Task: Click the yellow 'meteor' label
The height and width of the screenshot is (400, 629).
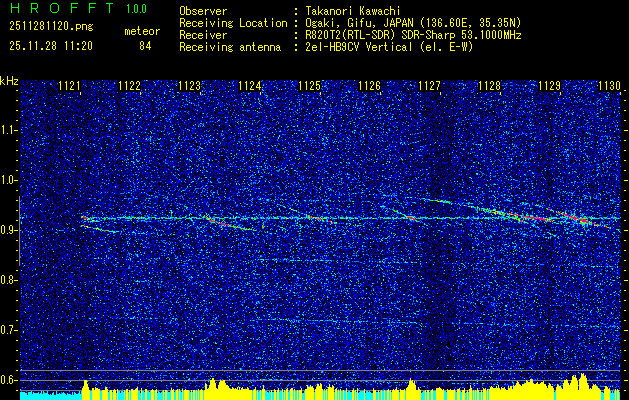Action: [x=142, y=31]
